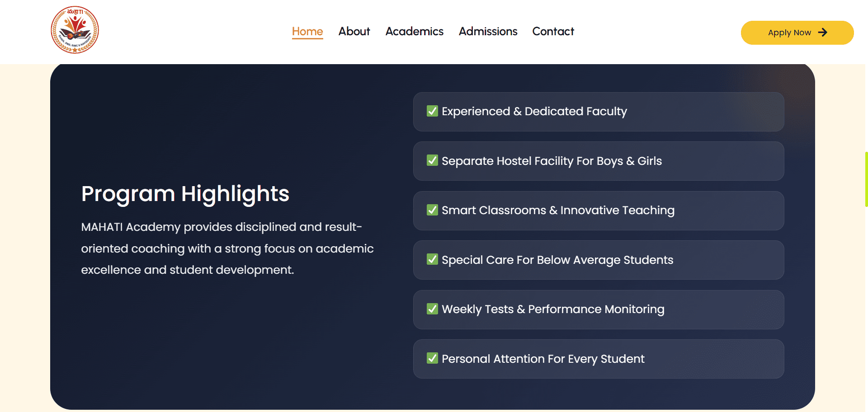
Task: Click the MAHATI Academy logo
Action: pos(75,30)
